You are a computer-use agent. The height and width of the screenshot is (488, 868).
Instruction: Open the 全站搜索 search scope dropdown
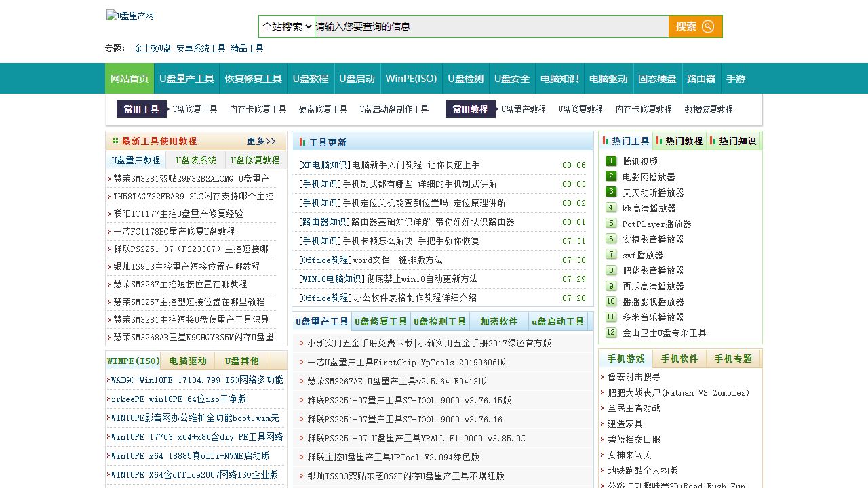(x=287, y=26)
